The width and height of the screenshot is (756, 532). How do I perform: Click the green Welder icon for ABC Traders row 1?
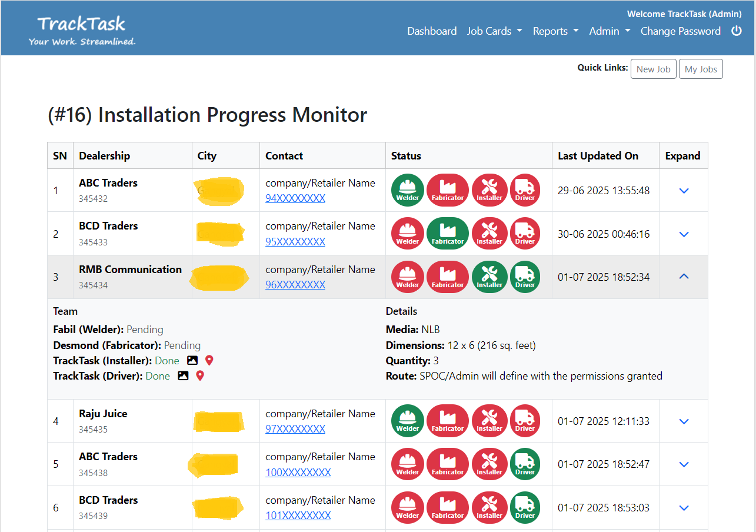tap(407, 190)
